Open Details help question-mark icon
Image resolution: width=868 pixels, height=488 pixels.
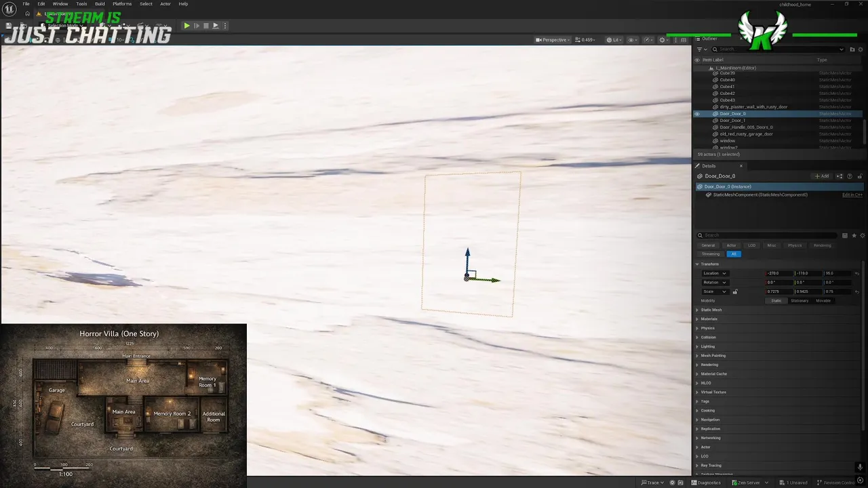tap(849, 176)
